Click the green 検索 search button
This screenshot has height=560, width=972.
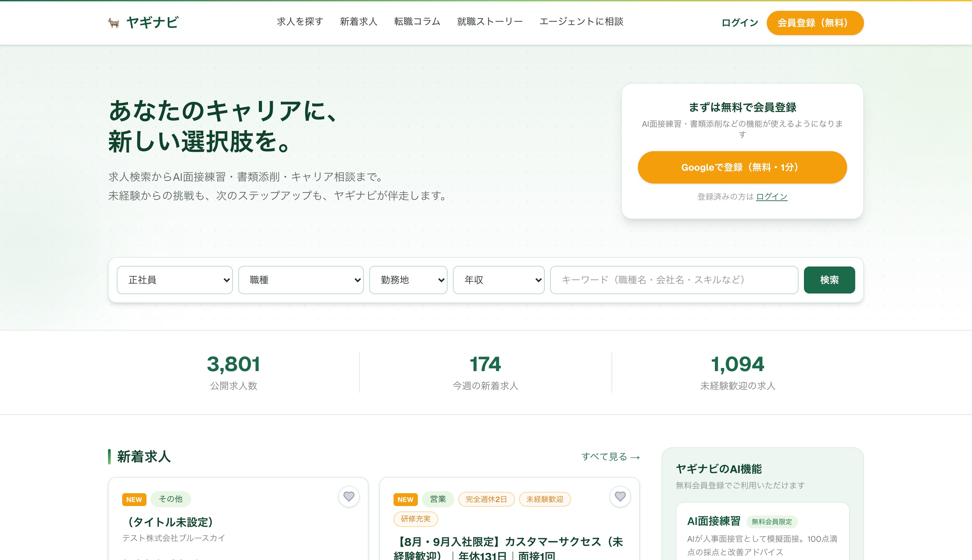point(829,280)
